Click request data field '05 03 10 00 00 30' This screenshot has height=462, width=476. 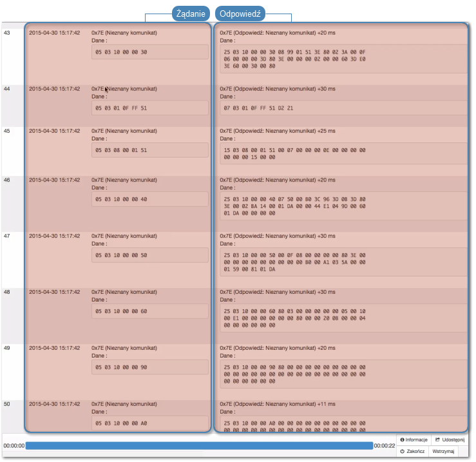pos(150,52)
